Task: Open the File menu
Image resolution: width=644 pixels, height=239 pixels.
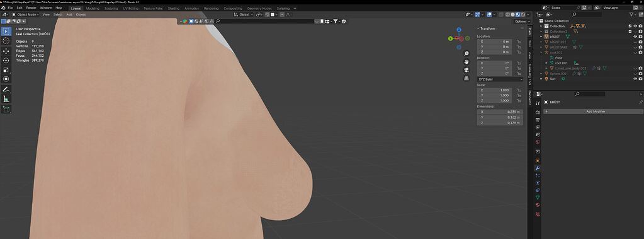Action: pos(10,8)
